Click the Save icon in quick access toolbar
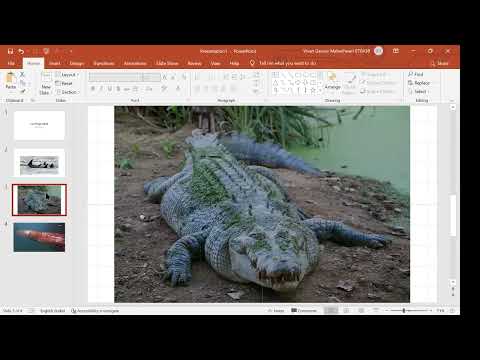This screenshot has height=360, width=480. 10,51
